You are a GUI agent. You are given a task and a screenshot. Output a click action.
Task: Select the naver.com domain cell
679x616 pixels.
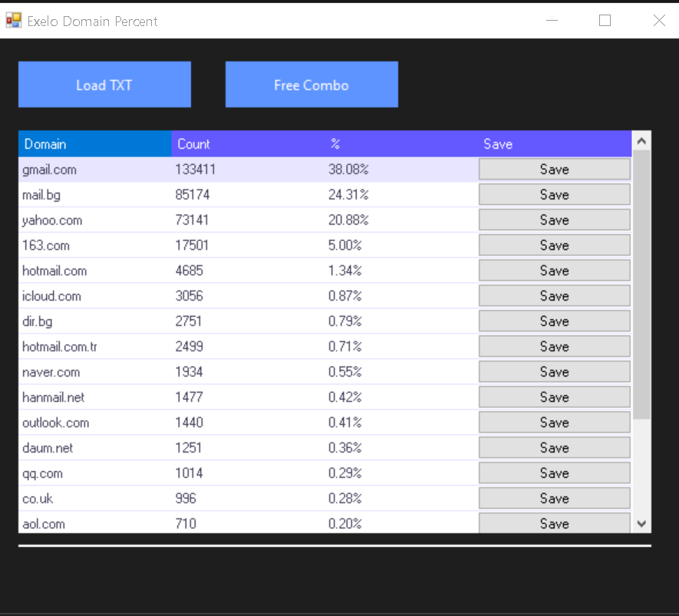point(95,372)
